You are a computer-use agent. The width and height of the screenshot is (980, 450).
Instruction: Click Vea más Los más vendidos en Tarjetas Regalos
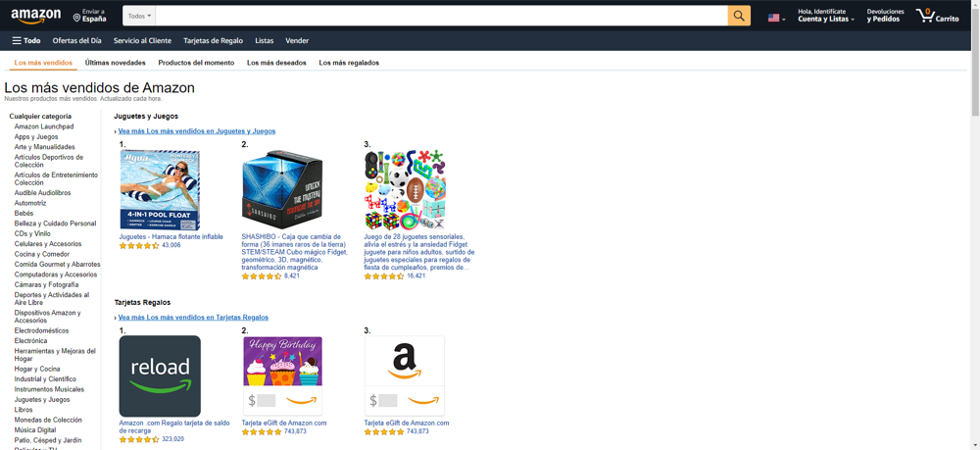193,318
